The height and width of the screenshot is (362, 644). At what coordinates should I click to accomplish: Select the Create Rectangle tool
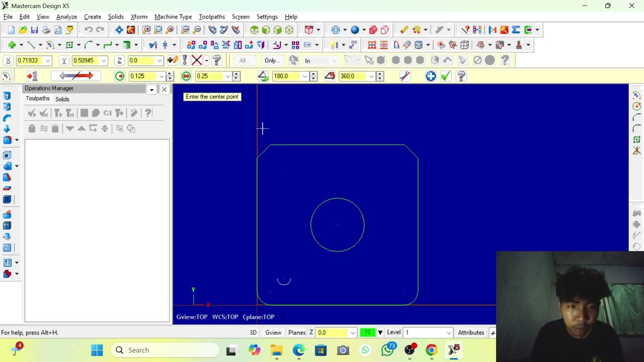tap(69, 45)
